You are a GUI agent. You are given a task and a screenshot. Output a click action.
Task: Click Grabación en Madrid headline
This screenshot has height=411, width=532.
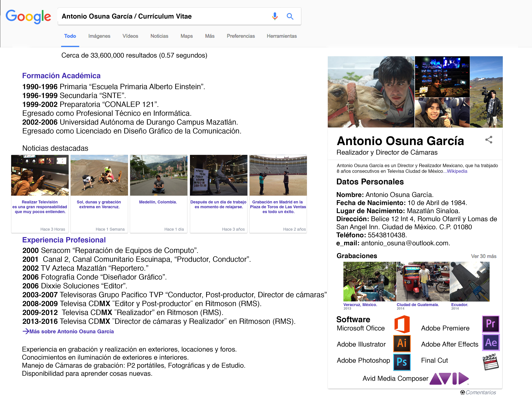point(278,207)
